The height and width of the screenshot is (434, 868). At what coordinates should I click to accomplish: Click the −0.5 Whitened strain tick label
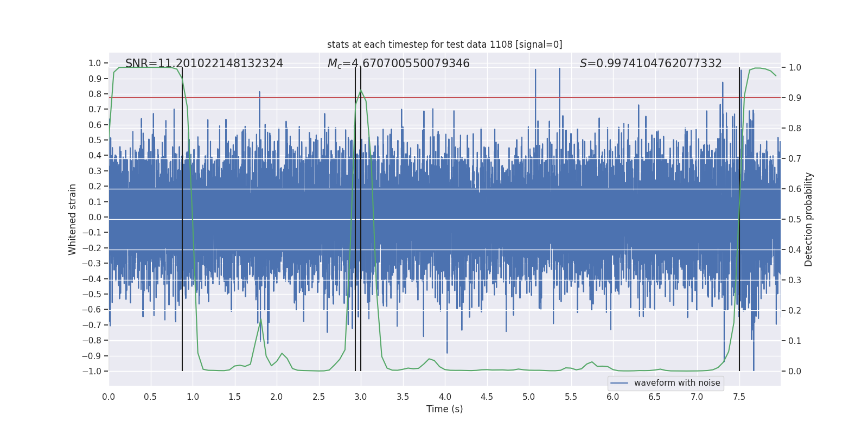92,294
